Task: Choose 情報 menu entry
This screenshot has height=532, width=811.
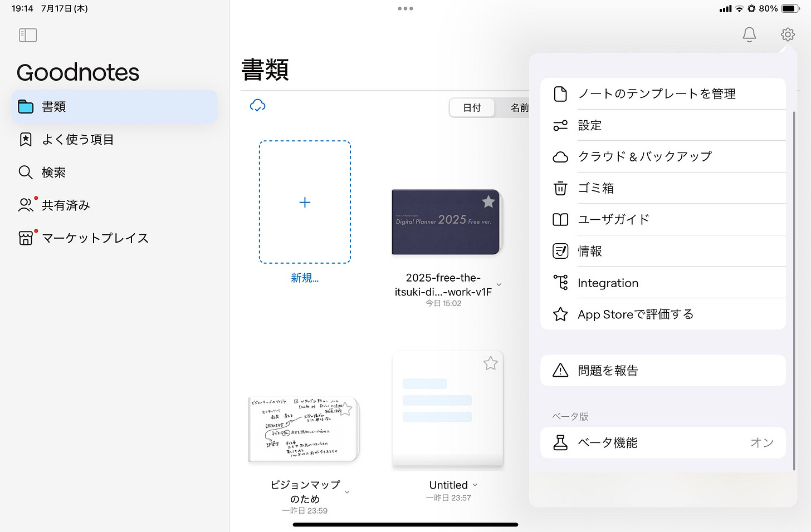Action: point(663,251)
